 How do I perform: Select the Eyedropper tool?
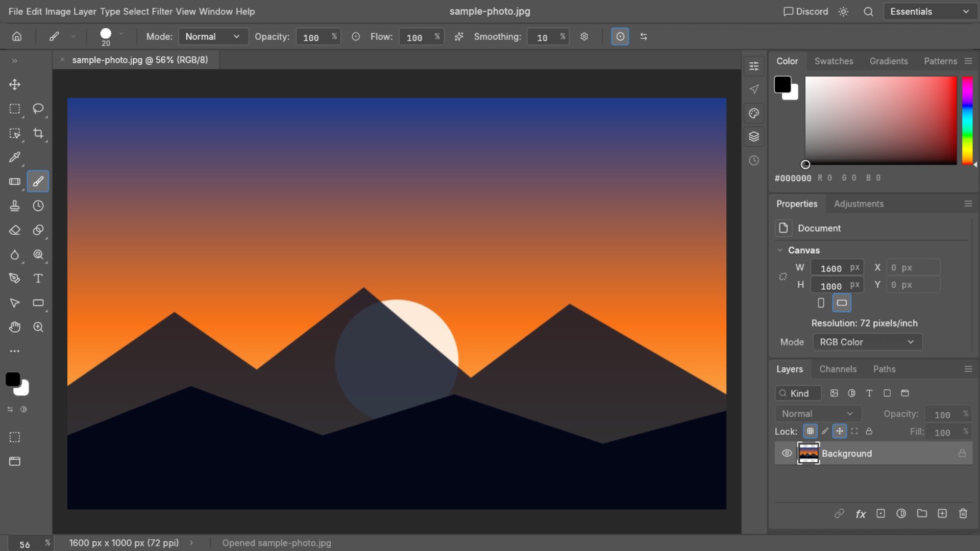point(15,157)
